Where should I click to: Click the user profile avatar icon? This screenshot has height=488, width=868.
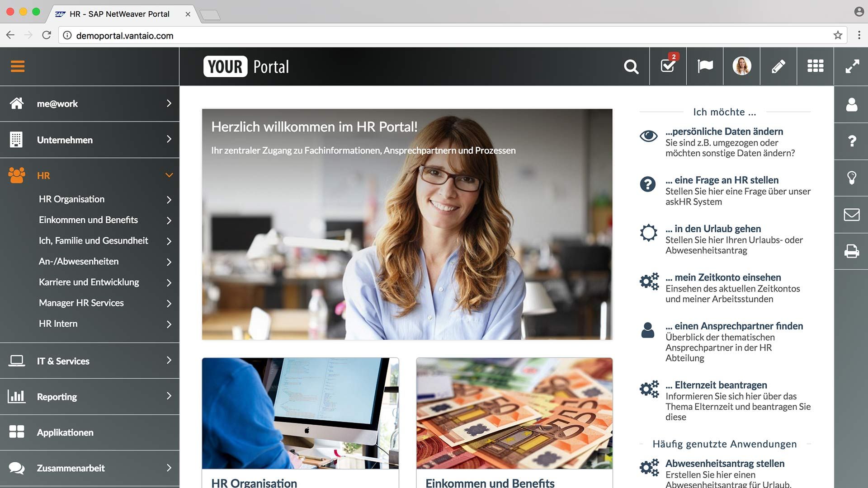[x=741, y=66]
